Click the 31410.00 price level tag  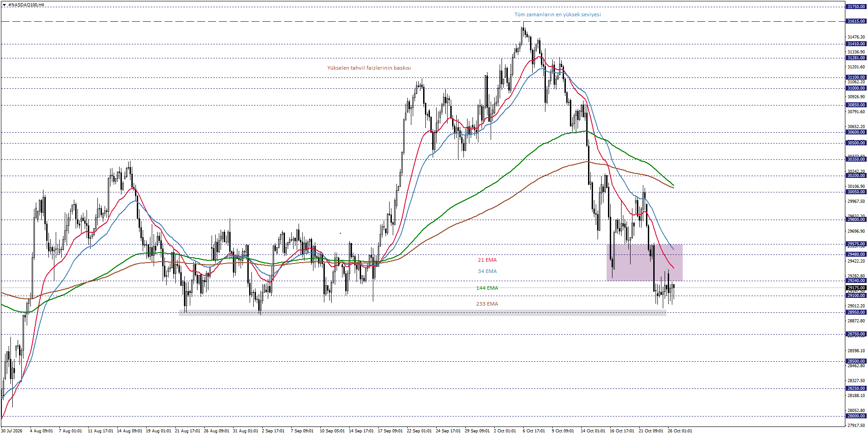coord(856,44)
